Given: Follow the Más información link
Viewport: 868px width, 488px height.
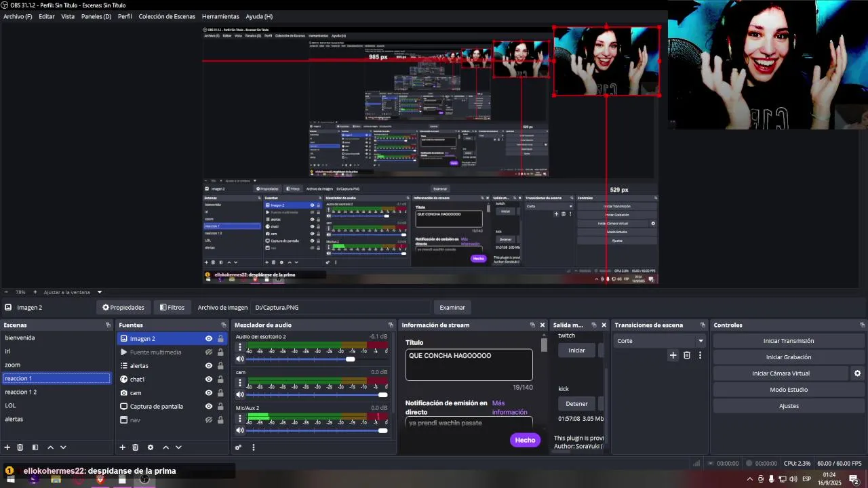Looking at the screenshot, I should (509, 407).
